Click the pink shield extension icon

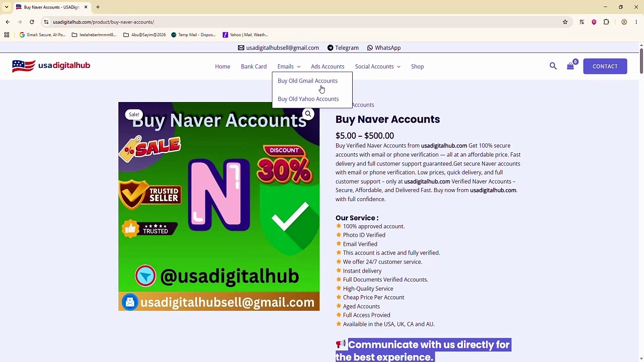[x=594, y=22]
